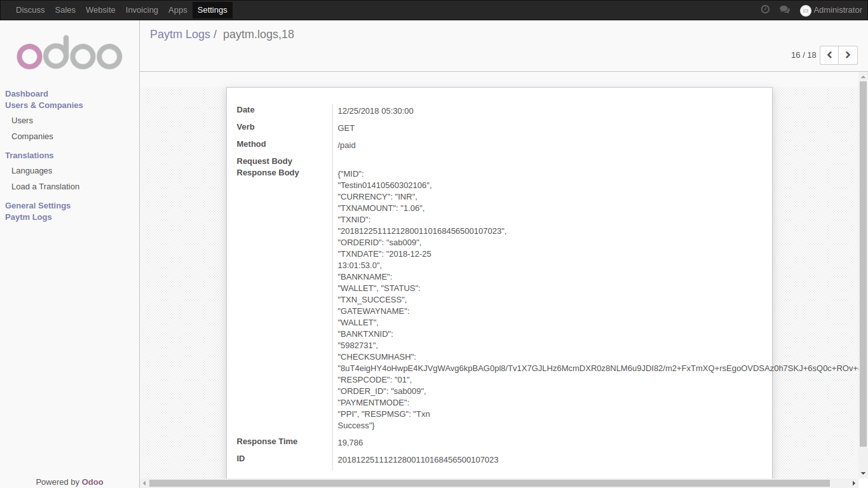868x488 pixels.
Task: Open the Conversations chat bubble icon
Action: click(785, 10)
